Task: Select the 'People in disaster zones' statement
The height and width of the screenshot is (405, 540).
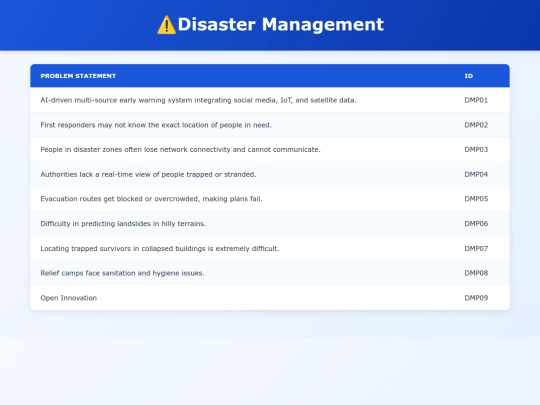Action: pyautogui.click(x=180, y=149)
